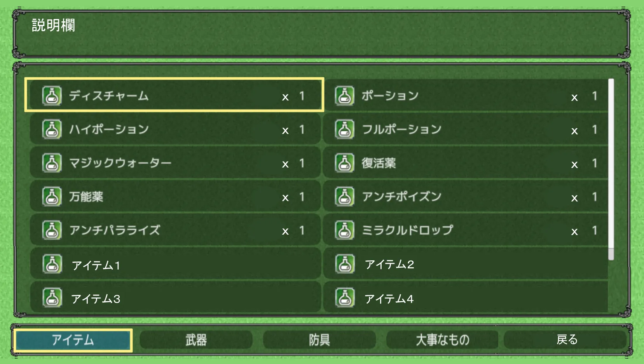
Task: Choose the アンチパラライズ item row
Action: pyautogui.click(x=175, y=230)
